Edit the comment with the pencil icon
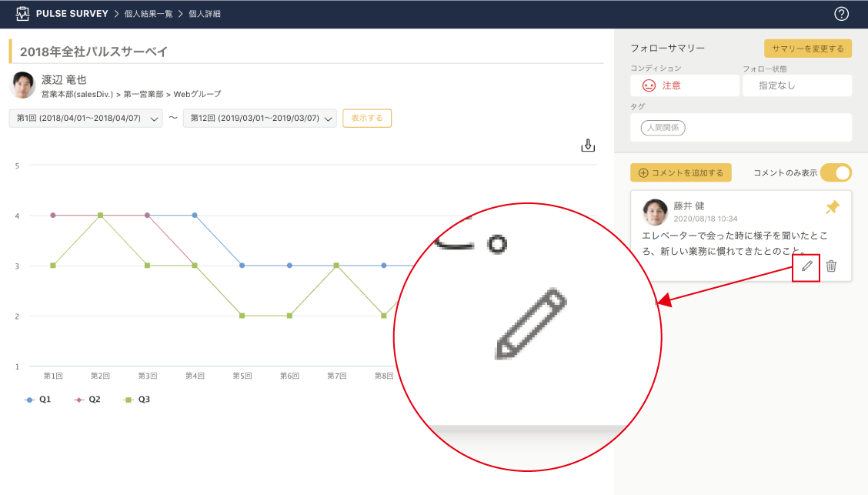This screenshot has width=868, height=495. pyautogui.click(x=806, y=266)
